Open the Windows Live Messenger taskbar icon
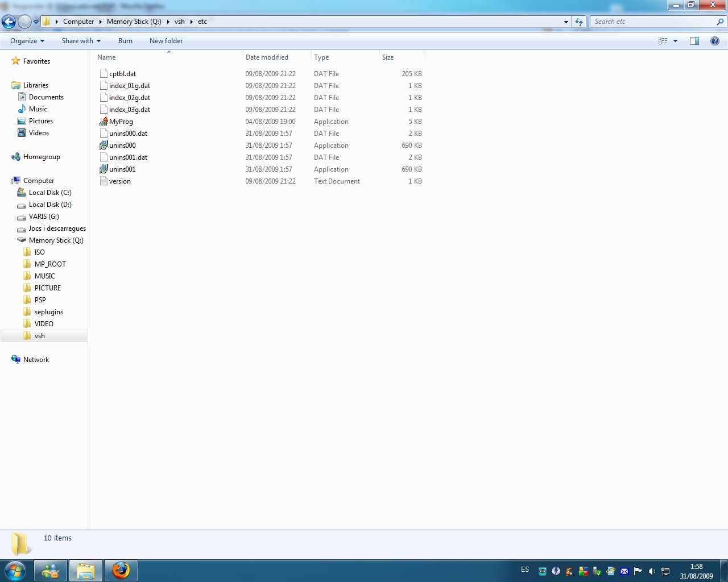 (51, 571)
